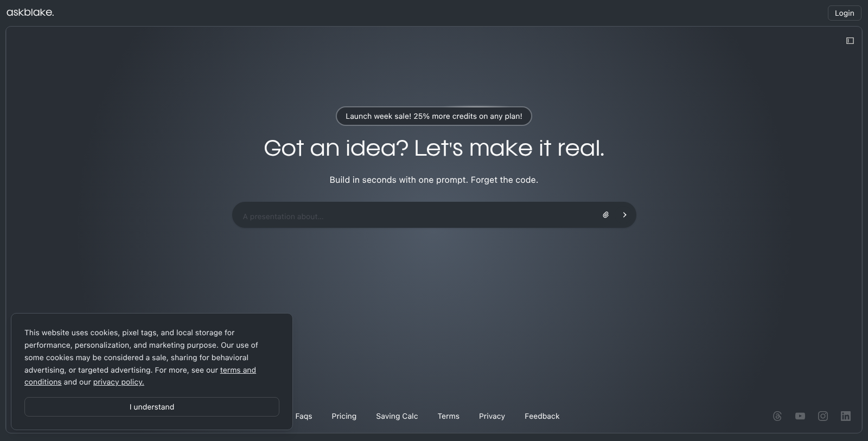Submit the prompt with the arrow icon
This screenshot has height=441, width=868.
pos(624,215)
